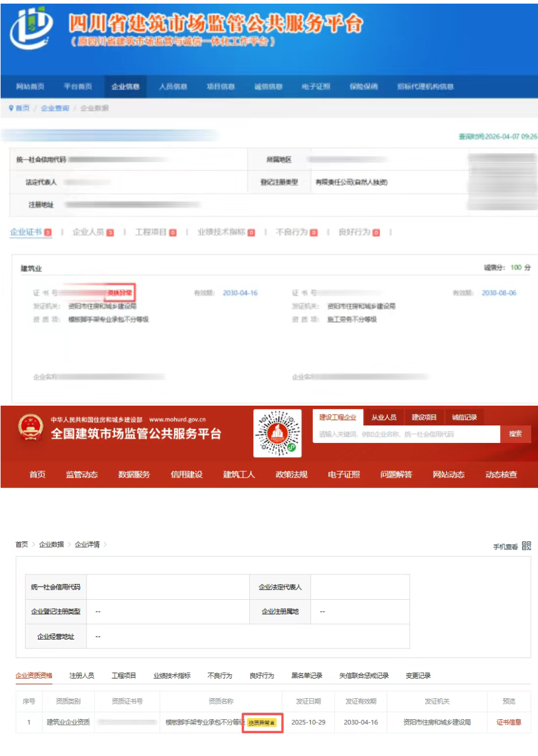The width and height of the screenshot is (538, 756).
Task: Open 信用建设 in the red navigation bar
Action: pos(187,474)
